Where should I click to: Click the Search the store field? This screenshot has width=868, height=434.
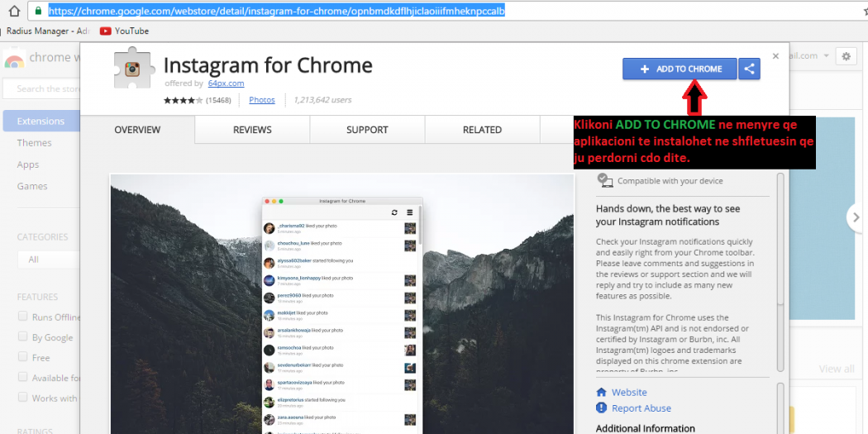41,88
